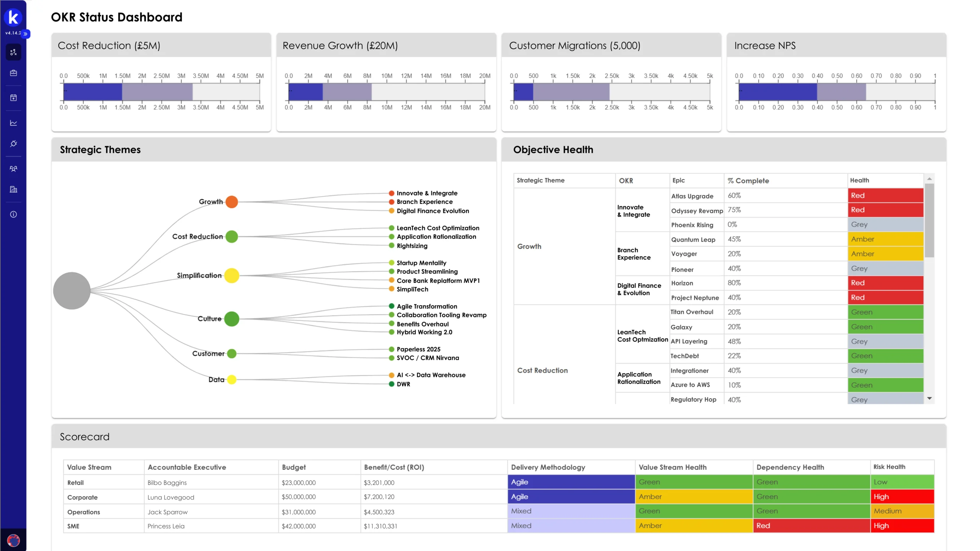Expand the sidebar with double-chevron button
The image size is (980, 551).
[x=26, y=34]
